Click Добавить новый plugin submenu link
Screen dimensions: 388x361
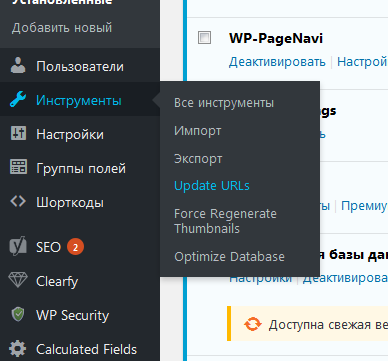[x=62, y=28]
